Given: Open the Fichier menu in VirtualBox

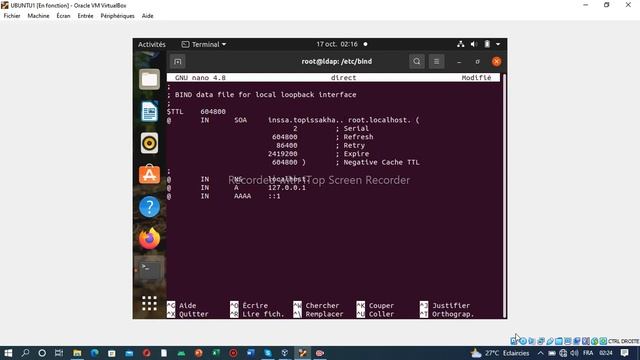Looking at the screenshot, I should (x=12, y=16).
